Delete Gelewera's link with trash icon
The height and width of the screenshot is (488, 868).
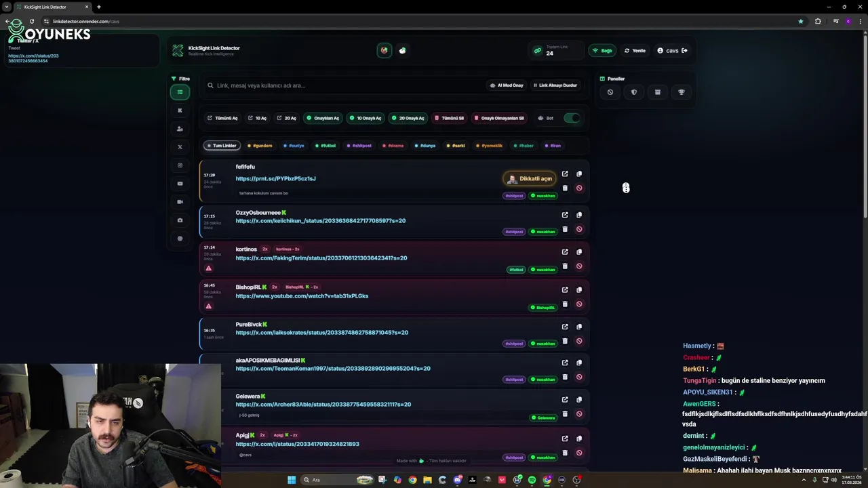coord(565,414)
